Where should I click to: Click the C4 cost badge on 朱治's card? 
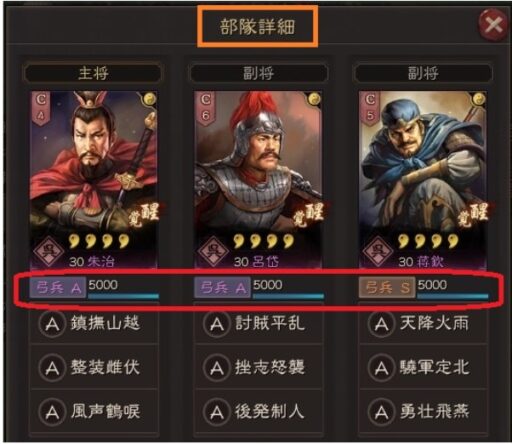(x=41, y=108)
